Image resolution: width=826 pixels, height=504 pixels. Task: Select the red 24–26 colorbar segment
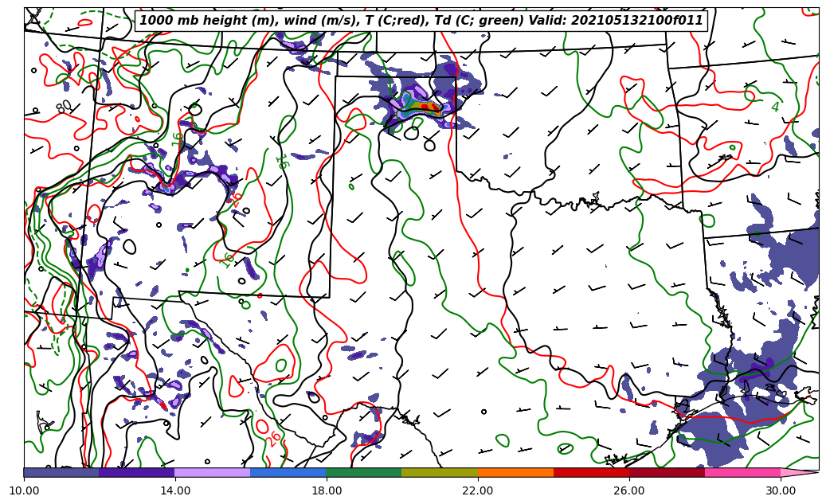coord(591,472)
